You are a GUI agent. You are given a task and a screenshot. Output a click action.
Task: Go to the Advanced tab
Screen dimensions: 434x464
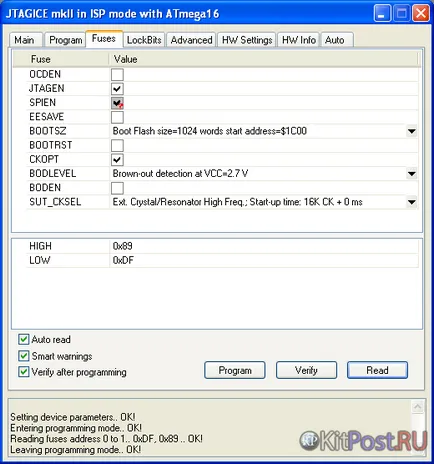pyautogui.click(x=191, y=40)
